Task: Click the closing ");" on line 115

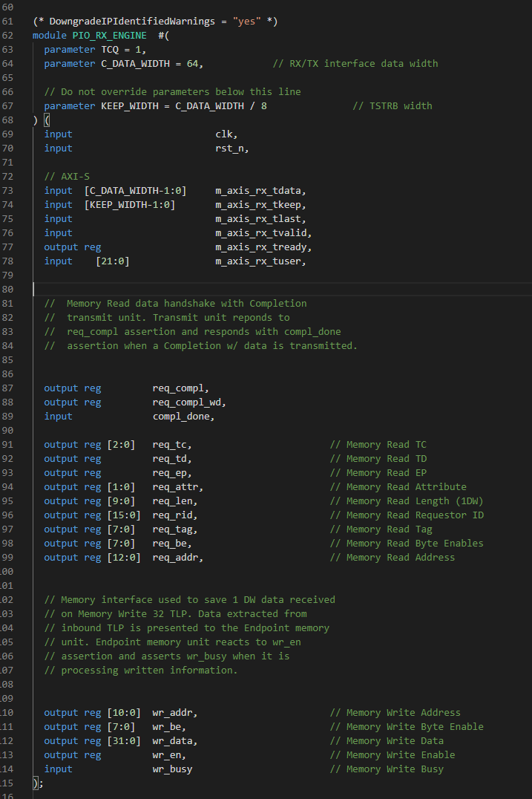Action: pyautogui.click(x=38, y=783)
